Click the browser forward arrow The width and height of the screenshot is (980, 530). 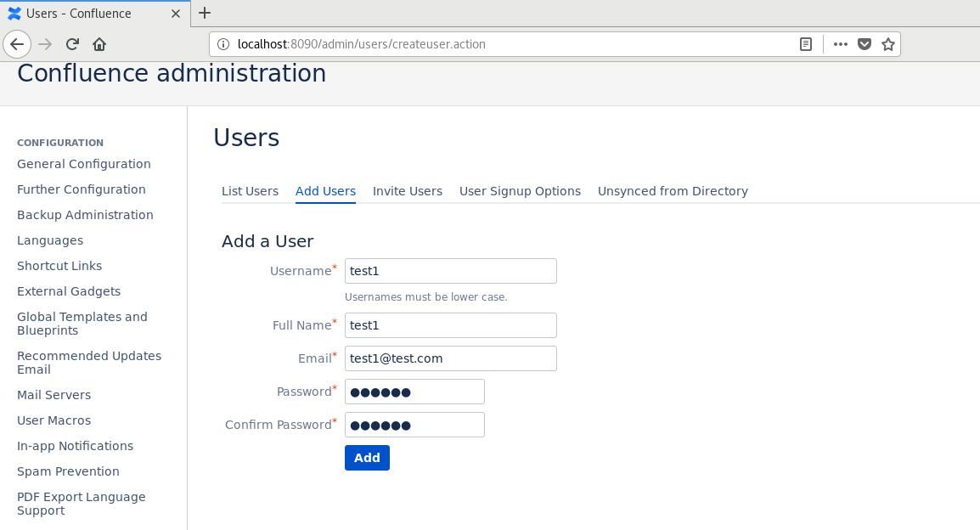tap(45, 44)
